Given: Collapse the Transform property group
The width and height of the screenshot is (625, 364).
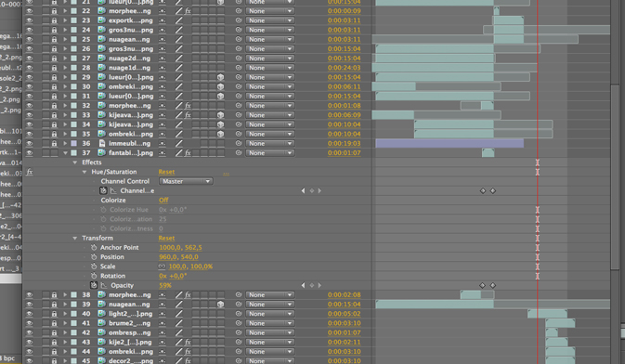Looking at the screenshot, I should tap(75, 238).
